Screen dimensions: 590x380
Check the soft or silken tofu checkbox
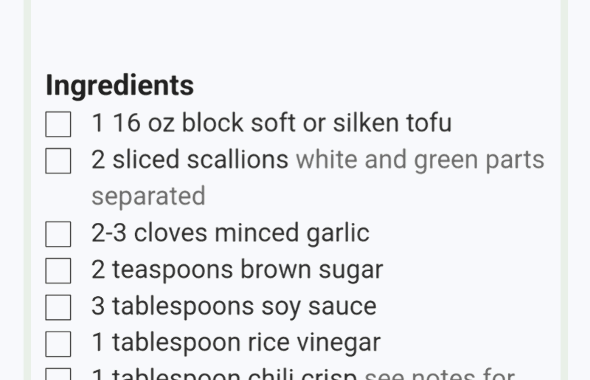click(58, 124)
